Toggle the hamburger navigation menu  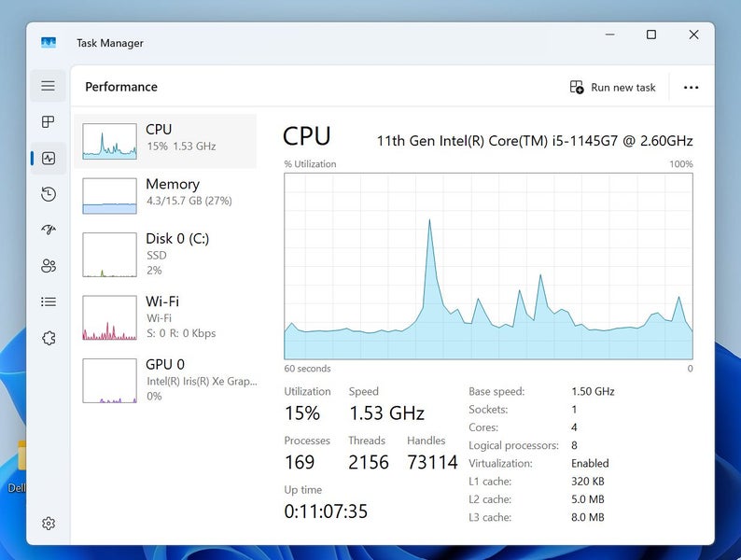49,86
